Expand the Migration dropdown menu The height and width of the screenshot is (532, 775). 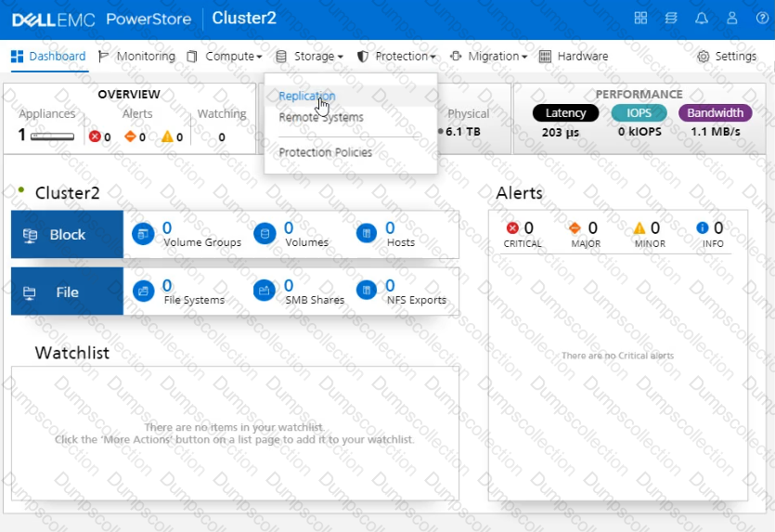pyautogui.click(x=489, y=57)
